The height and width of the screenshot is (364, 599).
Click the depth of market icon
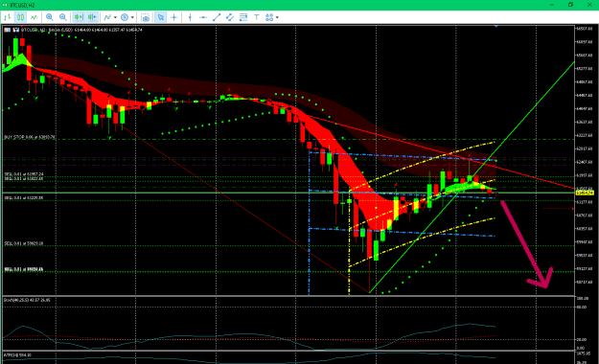tap(15, 30)
